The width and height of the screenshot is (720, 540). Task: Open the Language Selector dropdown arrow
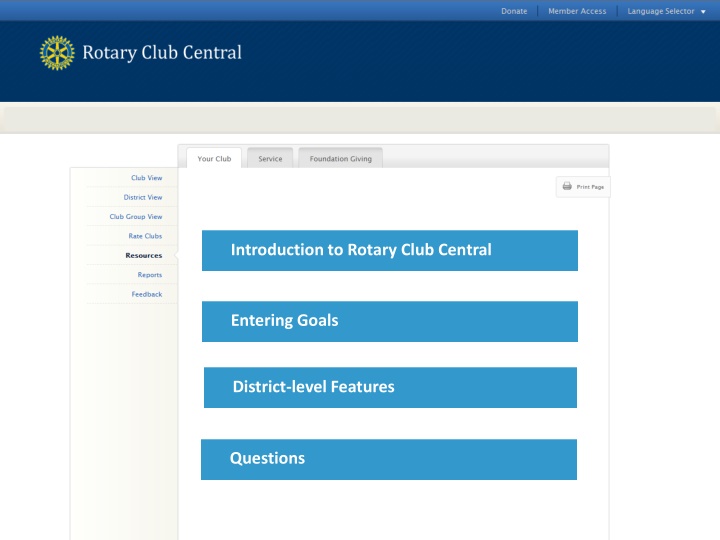pyautogui.click(x=703, y=12)
